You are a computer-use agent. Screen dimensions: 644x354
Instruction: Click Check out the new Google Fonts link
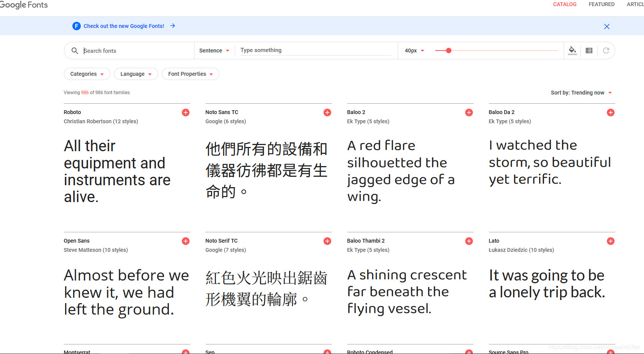click(x=124, y=26)
